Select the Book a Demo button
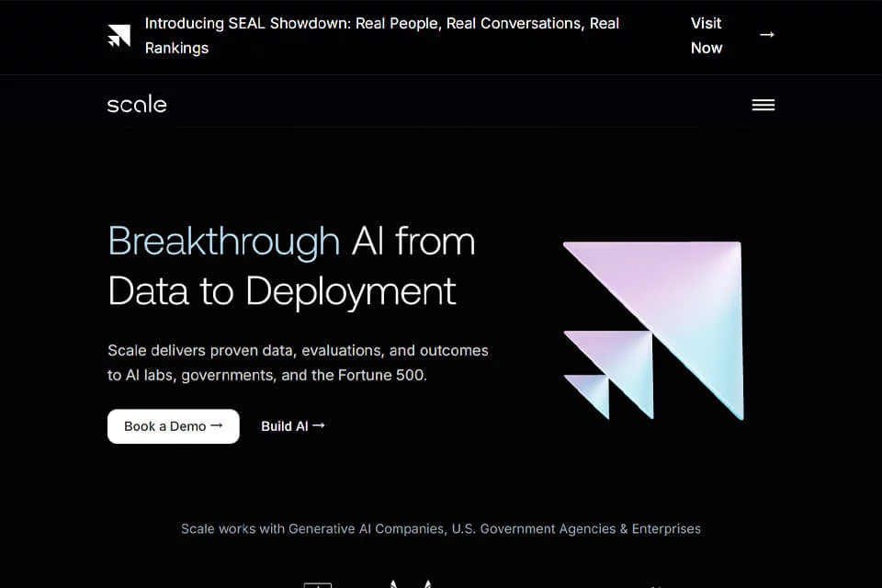Image resolution: width=882 pixels, height=588 pixels. pos(174,426)
